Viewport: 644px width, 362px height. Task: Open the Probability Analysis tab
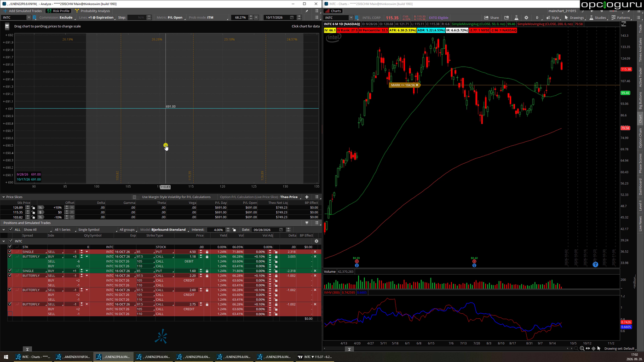click(92, 11)
